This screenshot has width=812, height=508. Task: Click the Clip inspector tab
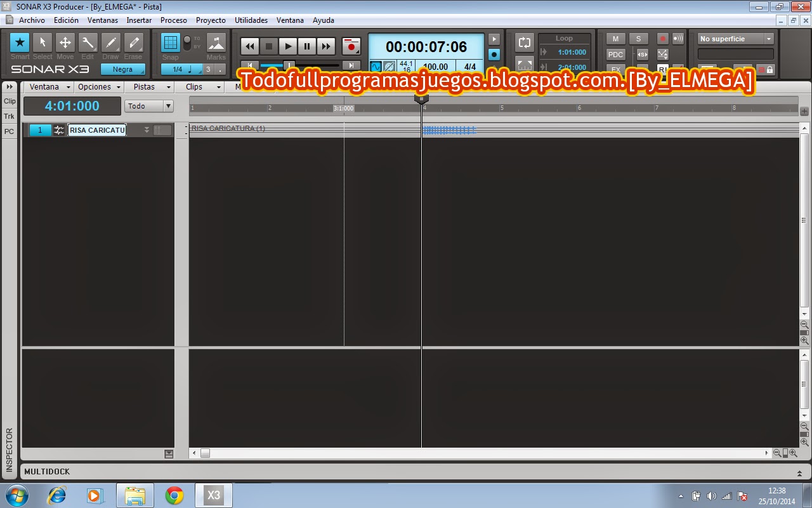pyautogui.click(x=10, y=102)
